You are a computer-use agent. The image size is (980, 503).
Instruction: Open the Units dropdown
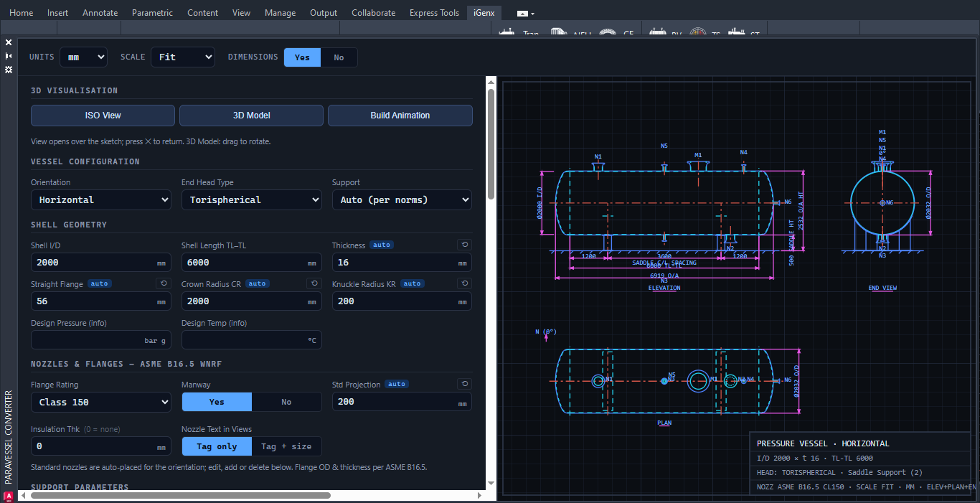[83, 57]
